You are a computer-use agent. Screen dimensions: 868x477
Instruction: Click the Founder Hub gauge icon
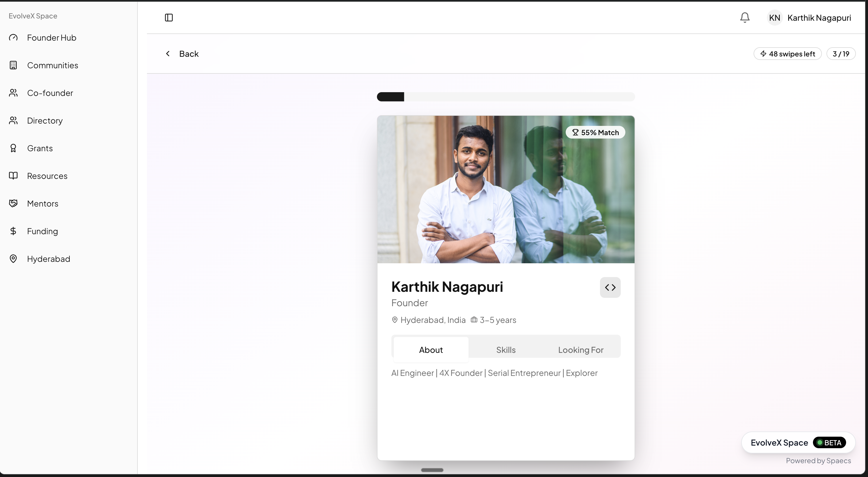(13, 37)
